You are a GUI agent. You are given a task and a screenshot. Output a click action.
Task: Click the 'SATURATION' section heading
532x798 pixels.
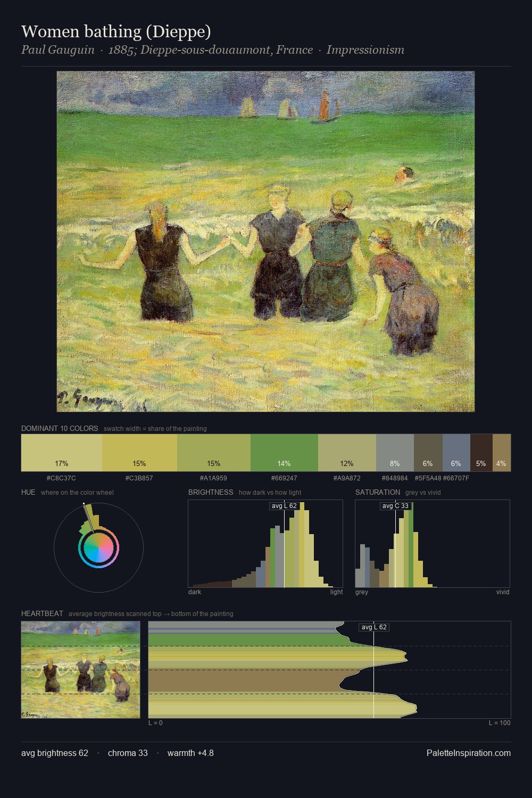pyautogui.click(x=378, y=492)
